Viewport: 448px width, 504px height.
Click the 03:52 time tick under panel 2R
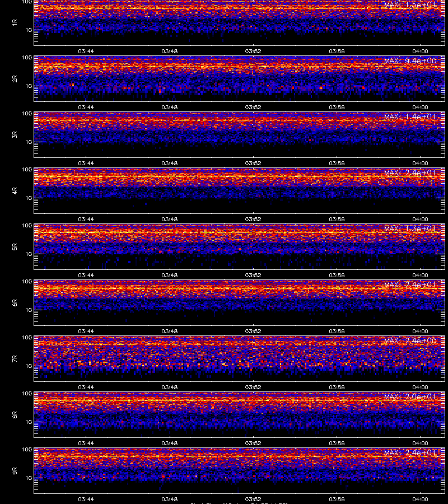pos(253,107)
